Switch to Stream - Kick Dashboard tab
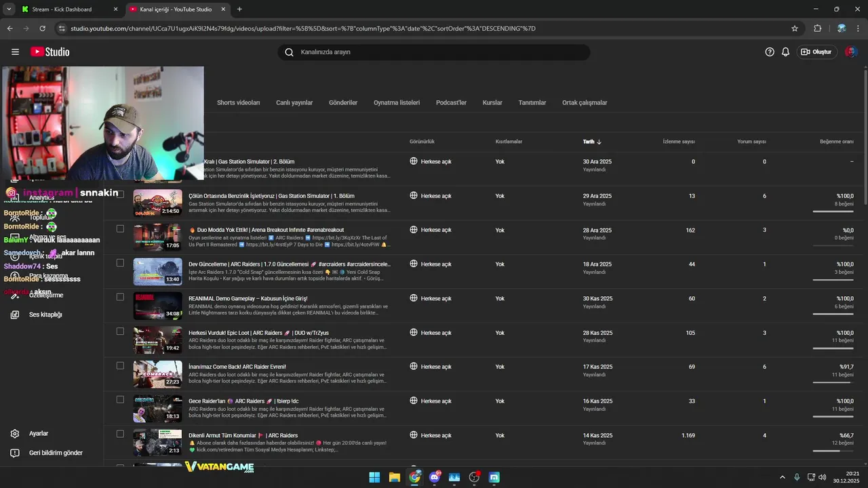This screenshot has height=488, width=868. pos(70,9)
